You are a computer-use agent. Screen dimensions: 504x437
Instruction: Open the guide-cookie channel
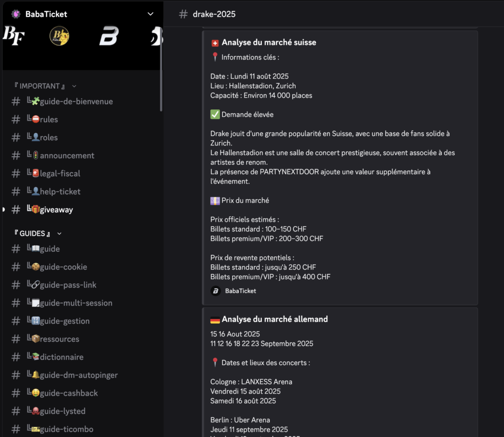pos(63,267)
